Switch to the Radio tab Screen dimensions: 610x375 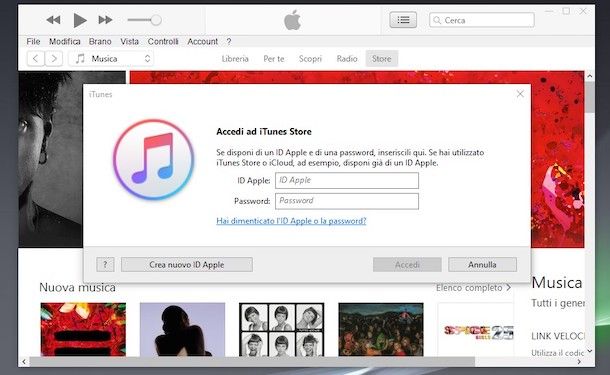[347, 59]
